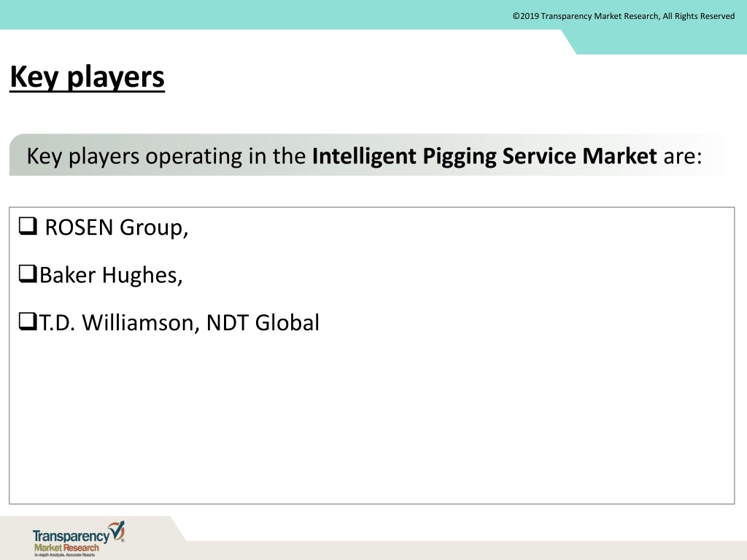Image resolution: width=747 pixels, height=560 pixels.
Task: Click the T.D. Williamson, NDT Global entry
Action: click(x=179, y=323)
